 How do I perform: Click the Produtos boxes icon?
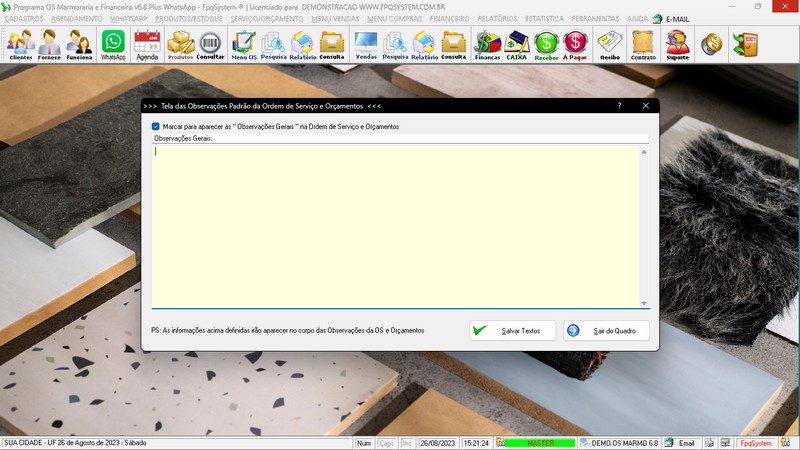180,44
